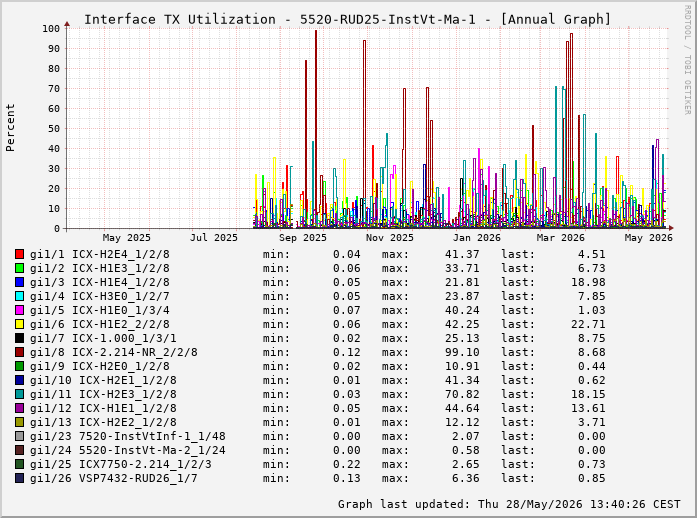Click the gi1/6 last value 22.71
697x518 pixels.
tap(588, 324)
